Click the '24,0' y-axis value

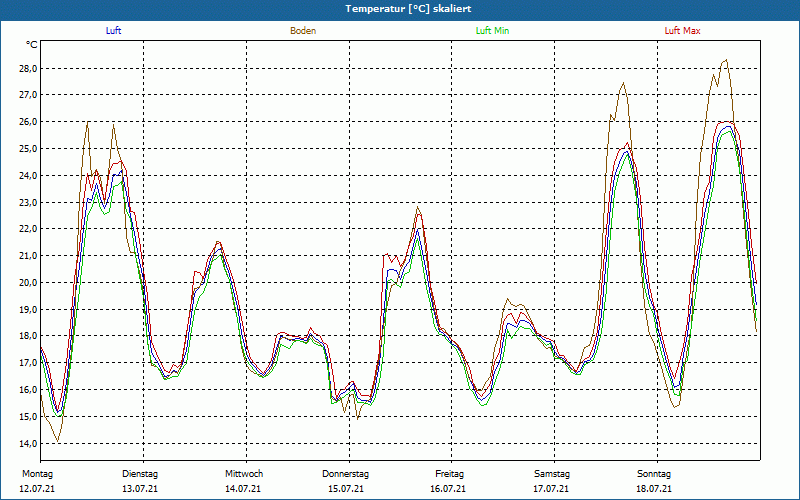click(28, 176)
